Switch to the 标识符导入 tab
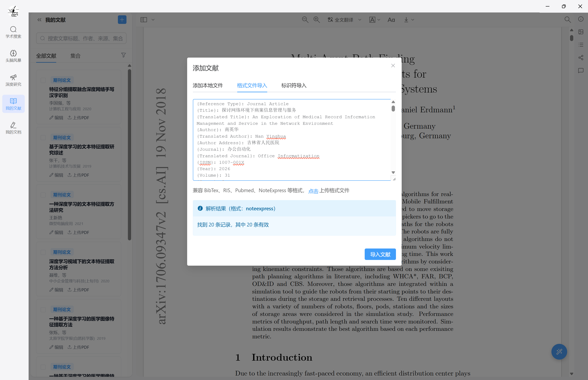Image resolution: width=588 pixels, height=380 pixels. click(x=294, y=85)
